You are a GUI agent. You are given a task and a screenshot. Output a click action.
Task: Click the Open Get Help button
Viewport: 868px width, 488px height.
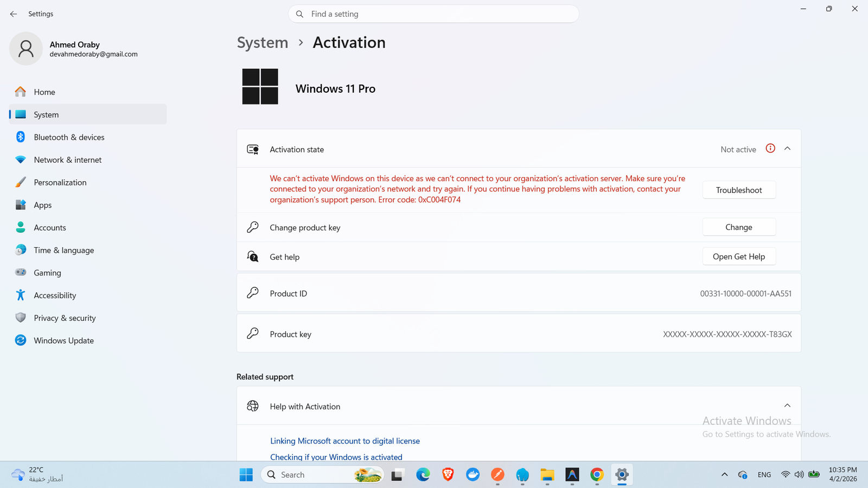739,256
